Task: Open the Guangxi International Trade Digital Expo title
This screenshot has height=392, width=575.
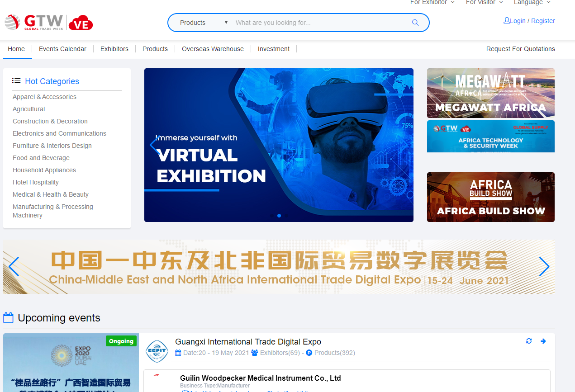Action: (x=248, y=342)
